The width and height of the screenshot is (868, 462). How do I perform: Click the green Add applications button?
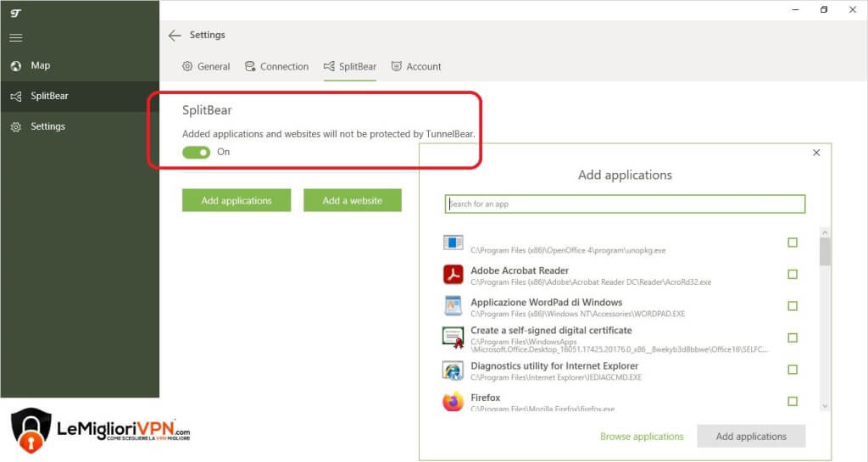tap(236, 200)
